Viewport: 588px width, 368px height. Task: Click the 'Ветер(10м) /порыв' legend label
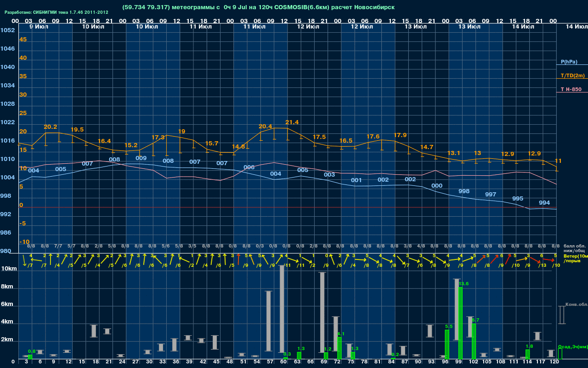576,258
